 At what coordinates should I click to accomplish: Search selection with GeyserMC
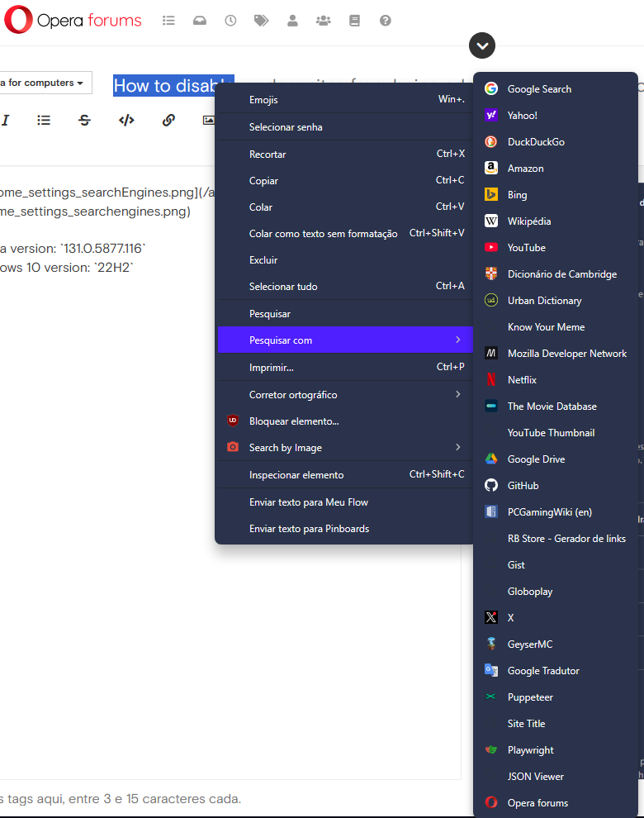556,644
